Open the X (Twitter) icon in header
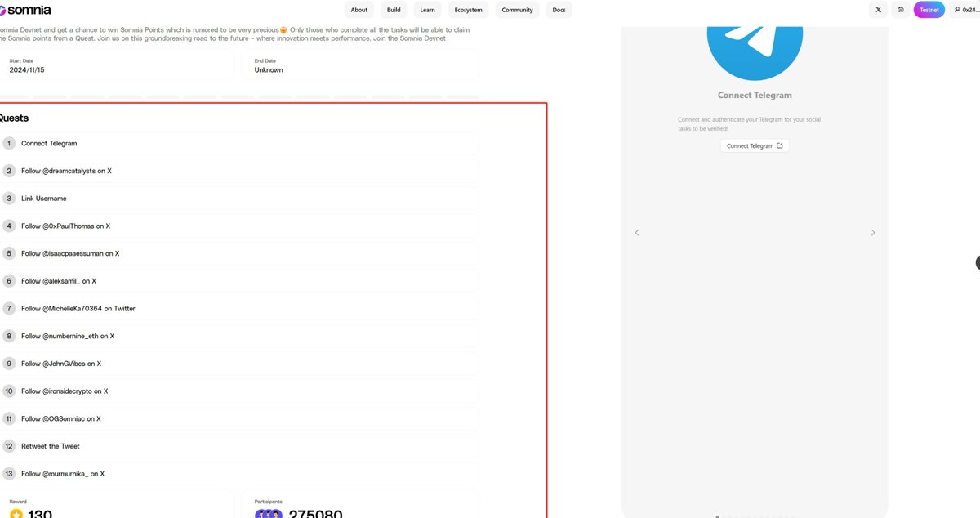This screenshot has height=518, width=980. pyautogui.click(x=878, y=10)
